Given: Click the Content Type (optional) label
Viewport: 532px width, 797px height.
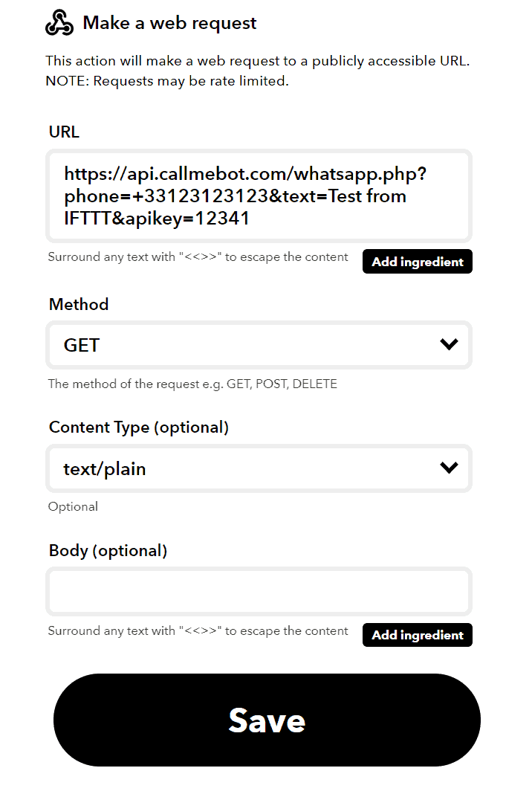Looking at the screenshot, I should click(x=139, y=427).
